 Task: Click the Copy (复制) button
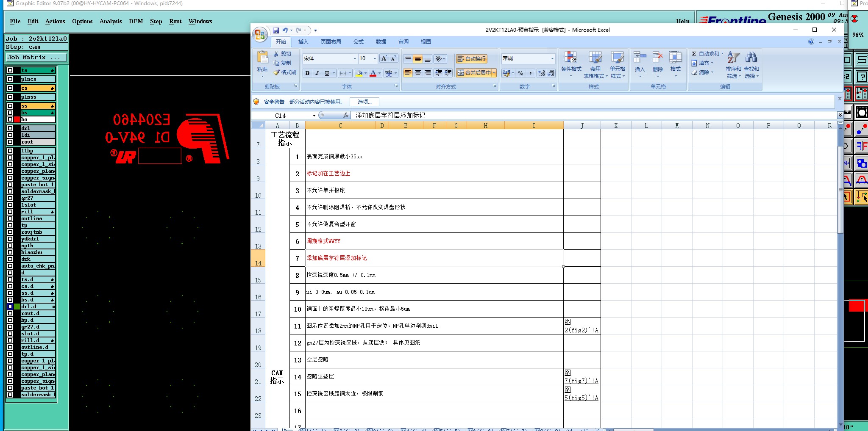click(282, 63)
